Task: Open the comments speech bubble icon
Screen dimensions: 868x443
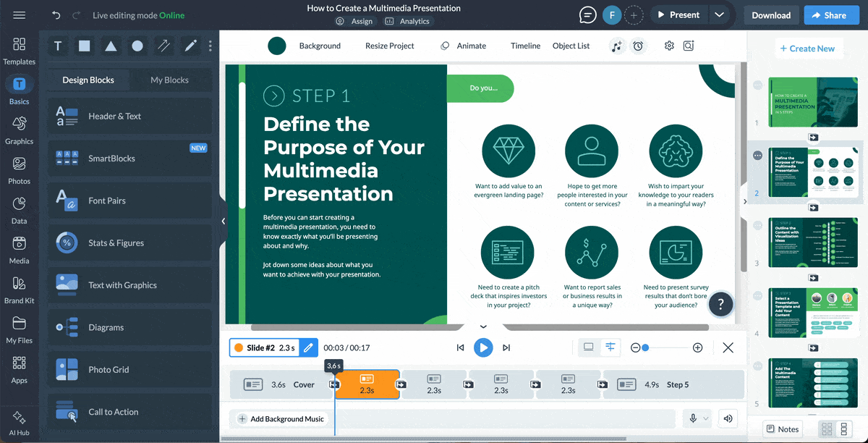Action: (588, 15)
